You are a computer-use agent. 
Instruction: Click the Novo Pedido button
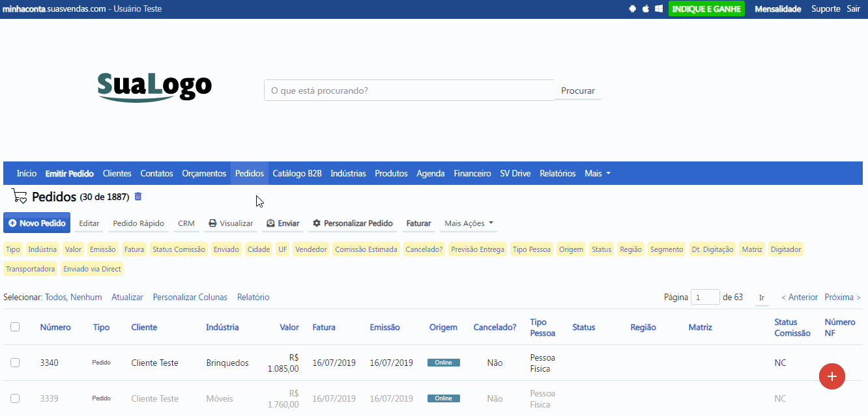click(37, 223)
